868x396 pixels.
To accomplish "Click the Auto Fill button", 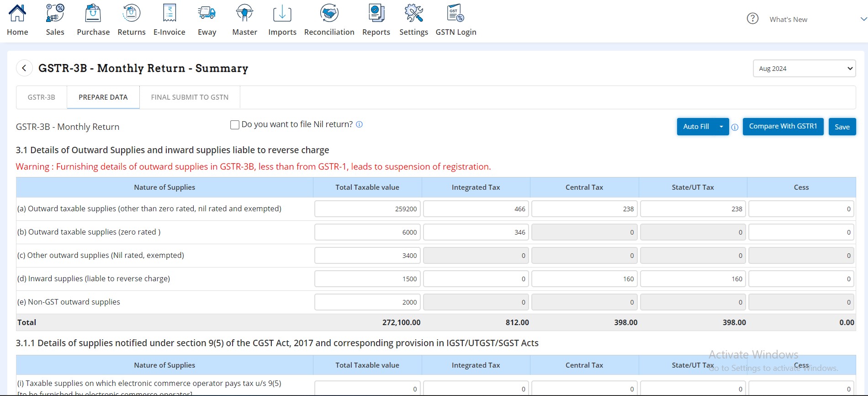I will [x=696, y=127].
